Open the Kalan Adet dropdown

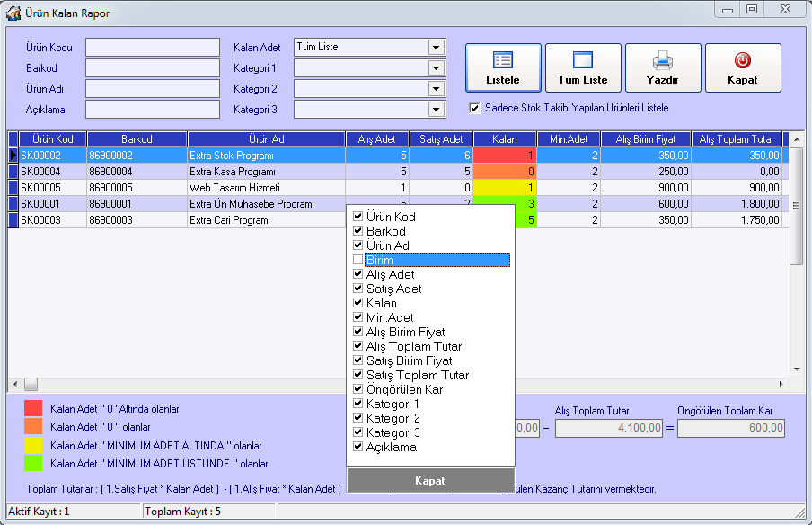(x=437, y=47)
